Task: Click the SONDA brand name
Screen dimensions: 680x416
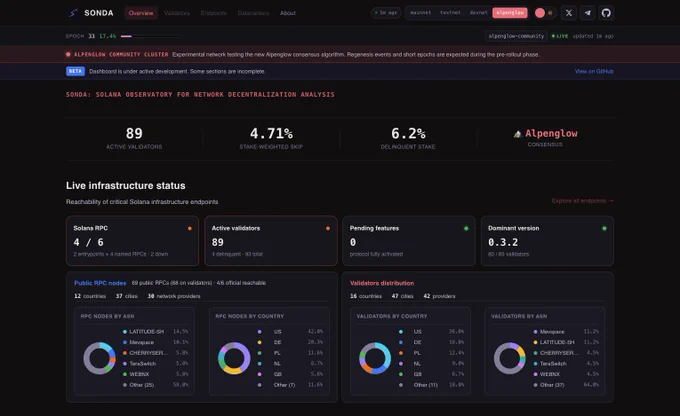Action: 99,13
